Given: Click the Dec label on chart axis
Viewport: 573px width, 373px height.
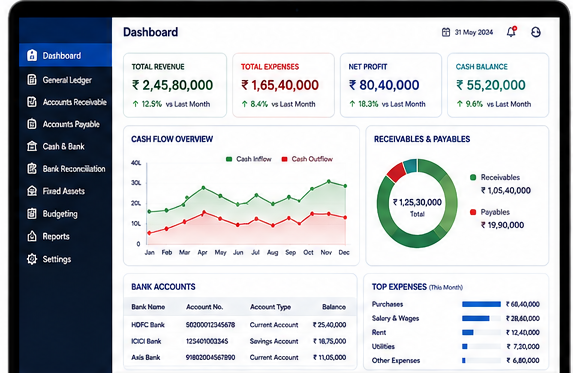Looking at the screenshot, I should pos(344,252).
